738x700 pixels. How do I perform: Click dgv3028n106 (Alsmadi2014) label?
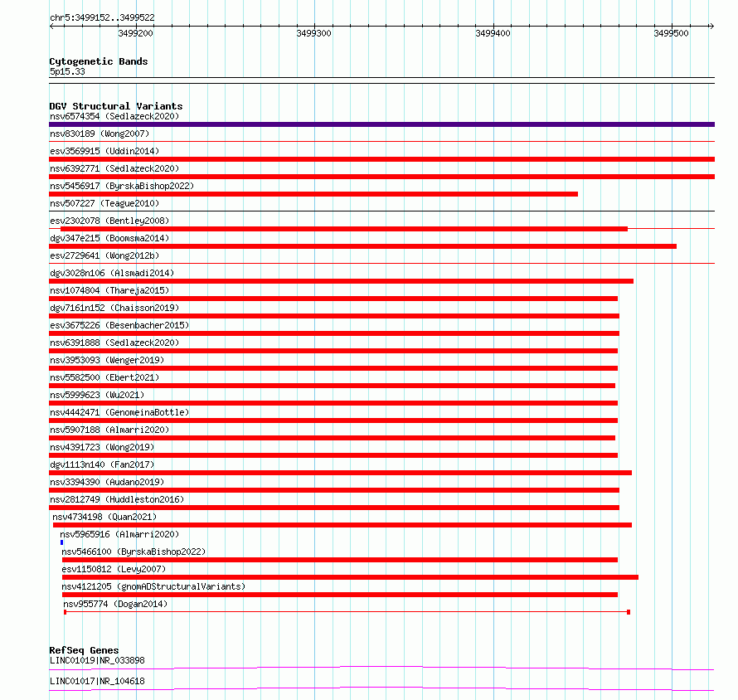(112, 273)
